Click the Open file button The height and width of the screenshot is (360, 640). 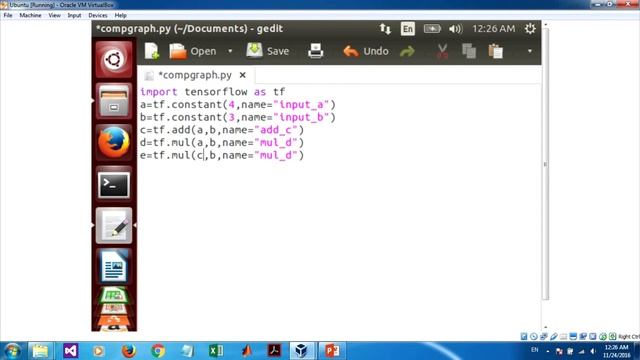pyautogui.click(x=193, y=51)
